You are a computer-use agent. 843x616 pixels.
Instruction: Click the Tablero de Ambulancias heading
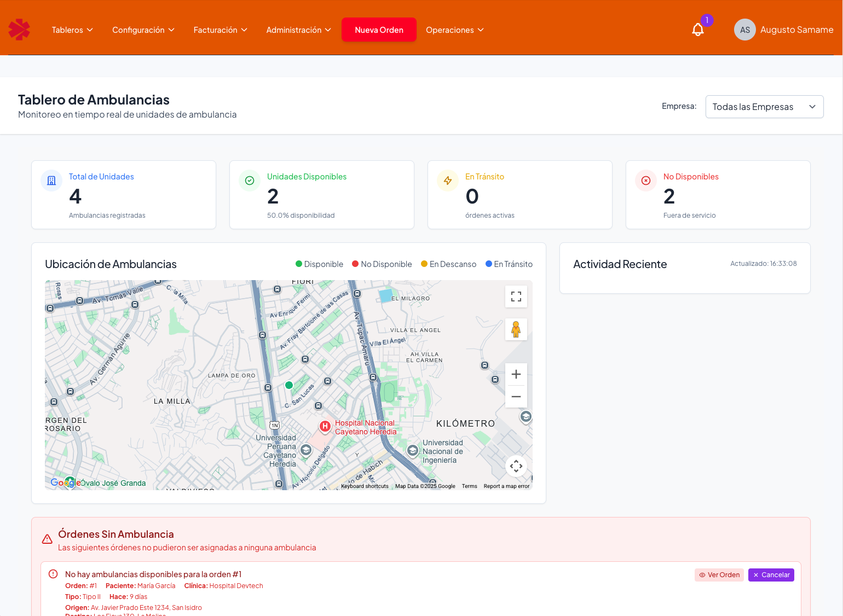tap(94, 100)
